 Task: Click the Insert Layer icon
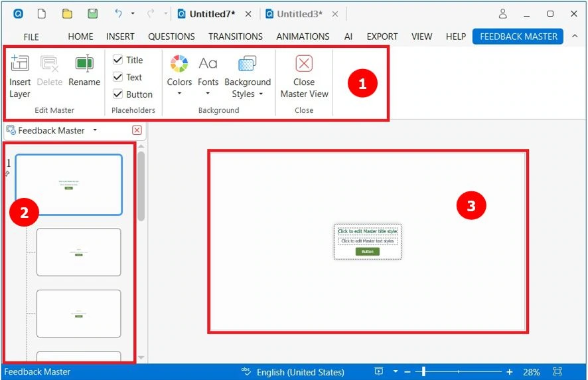coord(20,63)
